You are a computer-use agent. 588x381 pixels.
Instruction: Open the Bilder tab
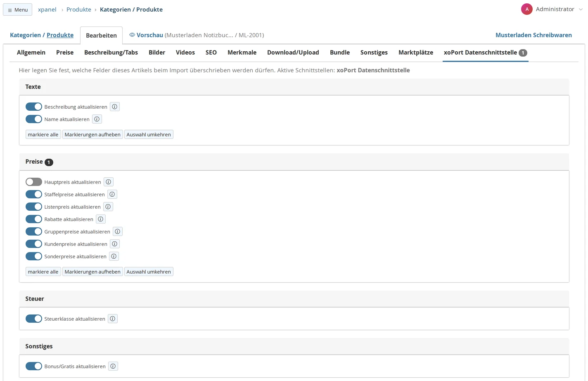[157, 52]
